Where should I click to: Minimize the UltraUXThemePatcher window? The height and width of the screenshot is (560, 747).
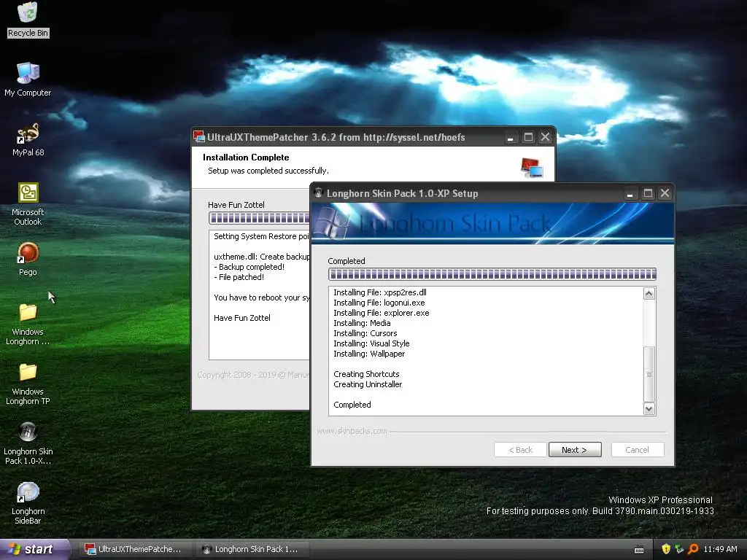point(510,137)
